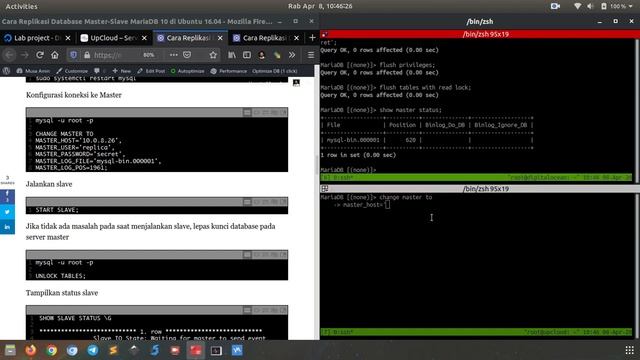Screen dimensions: 640x360
Task: Open the clock and calendar panel
Action: pyautogui.click(x=320, y=6)
